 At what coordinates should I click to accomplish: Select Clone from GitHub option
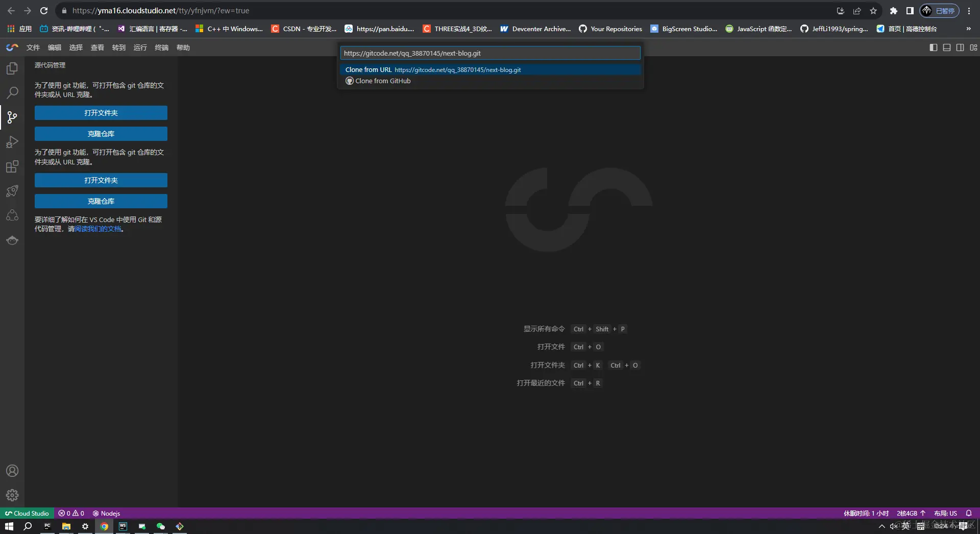(x=382, y=81)
